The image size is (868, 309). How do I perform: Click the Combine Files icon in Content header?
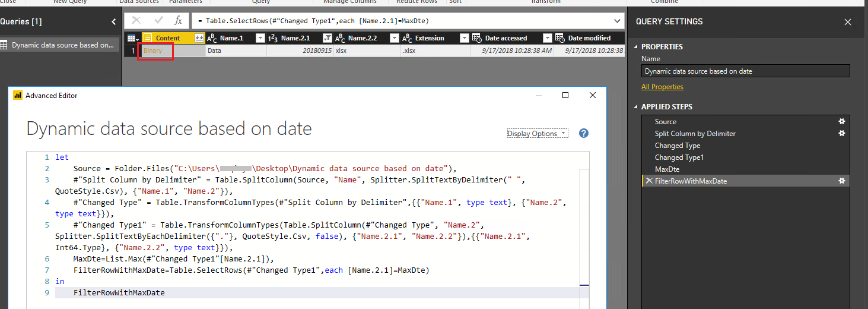click(x=199, y=38)
